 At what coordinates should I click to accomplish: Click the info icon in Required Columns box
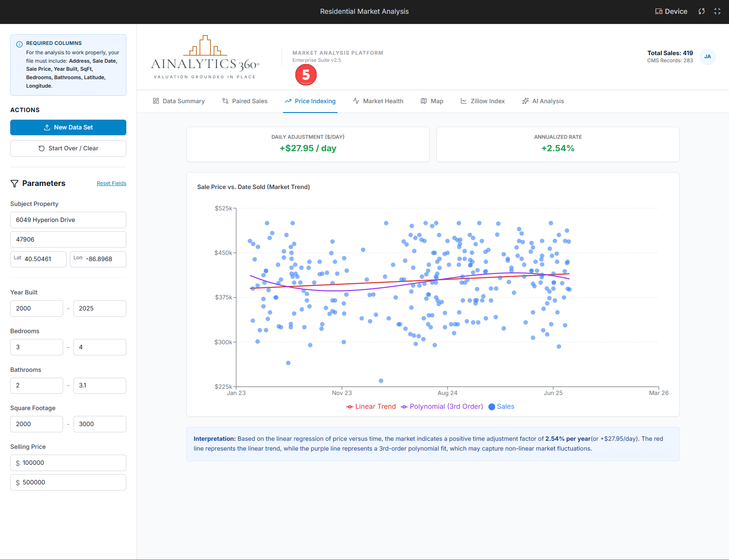[19, 43]
